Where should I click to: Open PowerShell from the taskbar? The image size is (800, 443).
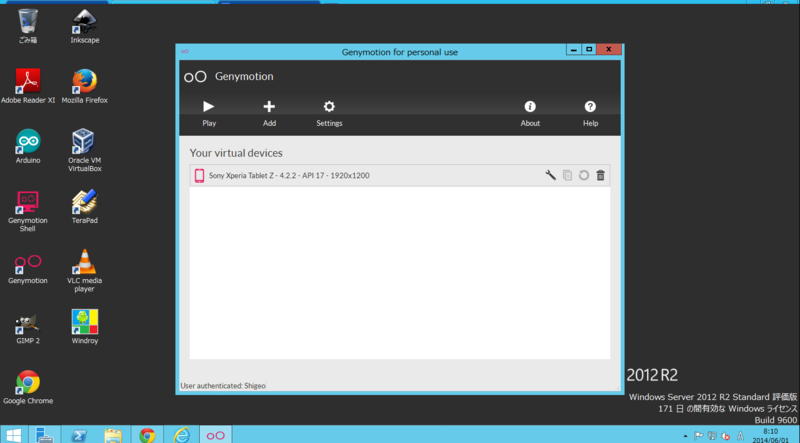[x=79, y=435]
